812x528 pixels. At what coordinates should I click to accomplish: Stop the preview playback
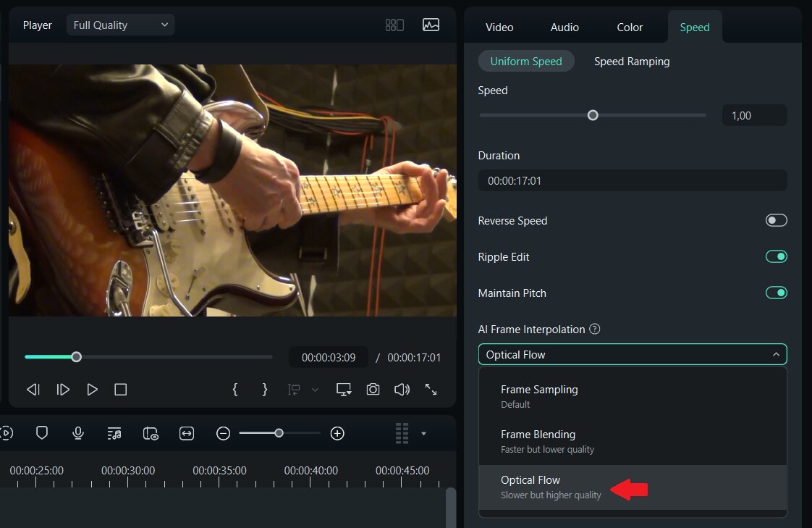(121, 389)
